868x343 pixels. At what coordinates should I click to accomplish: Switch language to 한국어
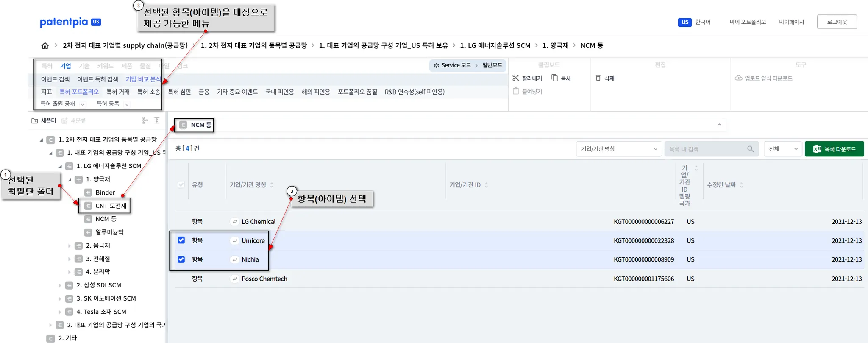(x=703, y=22)
